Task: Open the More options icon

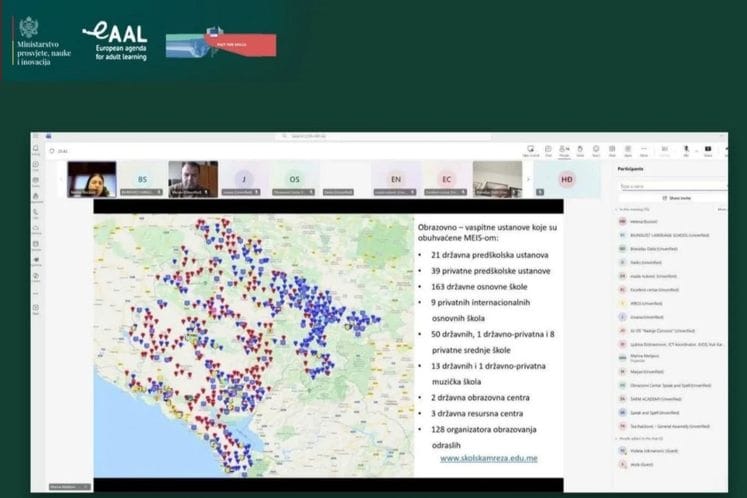Action: [x=644, y=150]
